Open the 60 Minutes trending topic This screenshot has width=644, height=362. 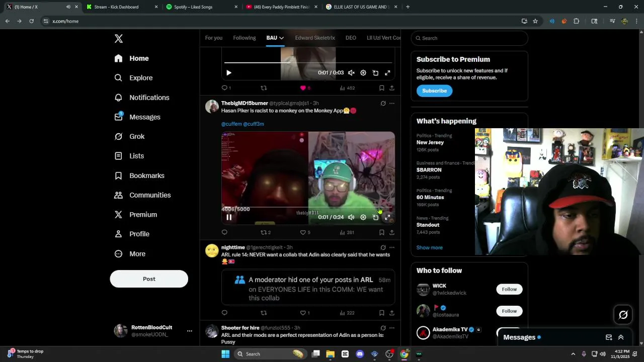[430, 197]
